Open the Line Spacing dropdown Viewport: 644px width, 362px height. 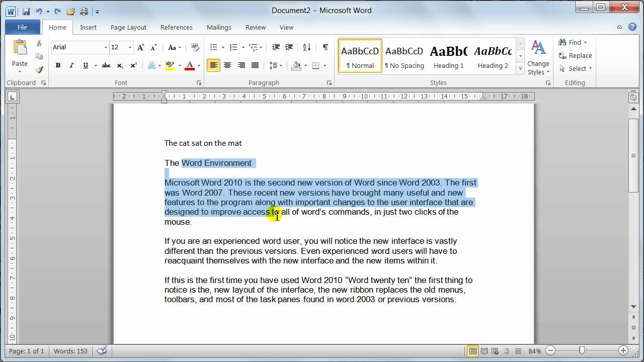[276, 65]
